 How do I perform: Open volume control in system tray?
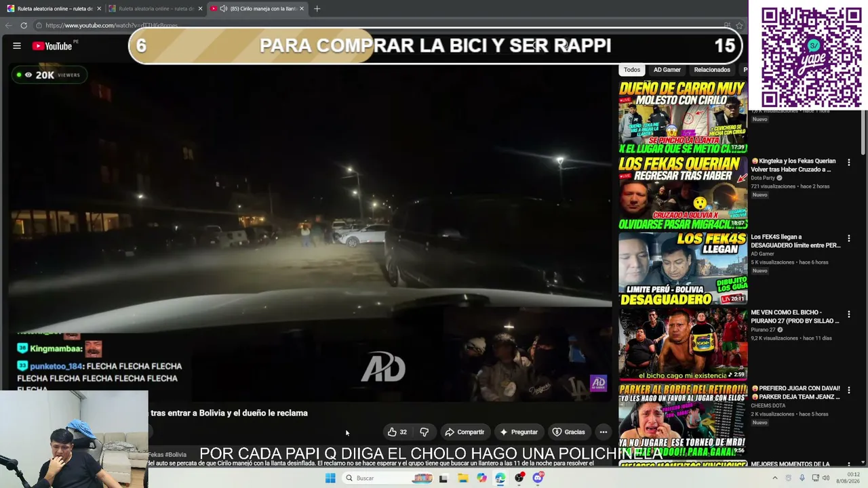(x=826, y=478)
